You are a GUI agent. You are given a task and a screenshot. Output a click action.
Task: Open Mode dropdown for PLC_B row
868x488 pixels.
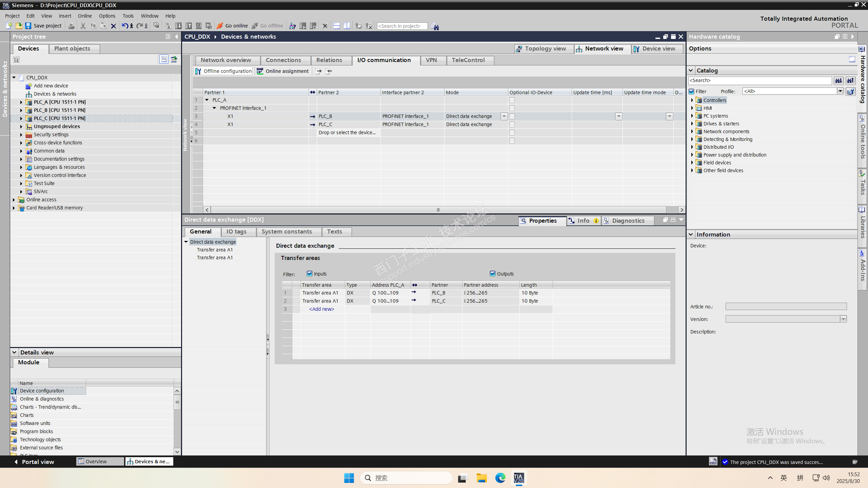(504, 116)
